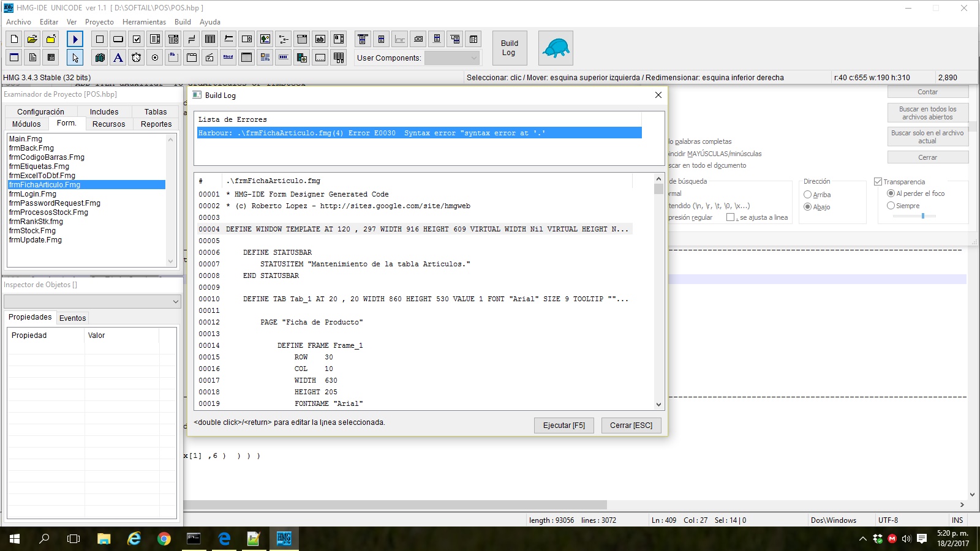Viewport: 980px width, 551px height.
Task: Click the new module document icon
Action: click(x=32, y=58)
